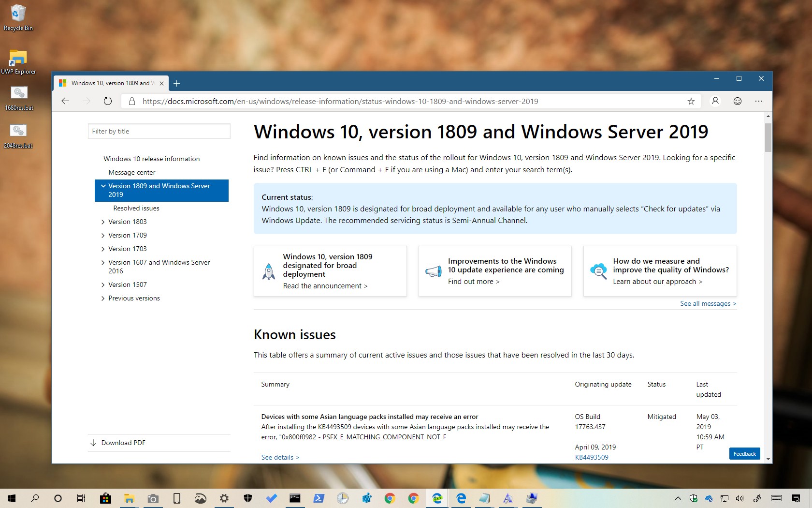Viewport: 812px width, 508px height.
Task: Open the KB4493509 link in the table
Action: pos(592,457)
